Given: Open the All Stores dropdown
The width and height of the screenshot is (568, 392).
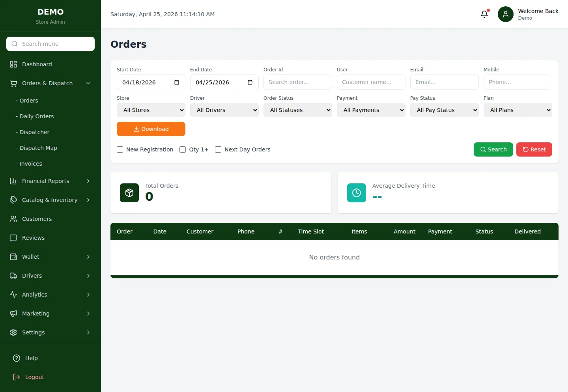Looking at the screenshot, I should pos(151,110).
